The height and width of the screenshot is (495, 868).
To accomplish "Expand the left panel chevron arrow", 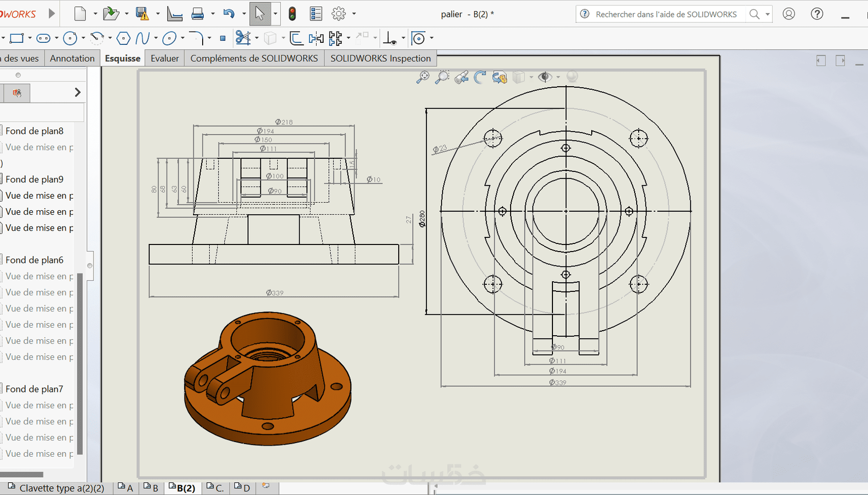I will tap(78, 92).
